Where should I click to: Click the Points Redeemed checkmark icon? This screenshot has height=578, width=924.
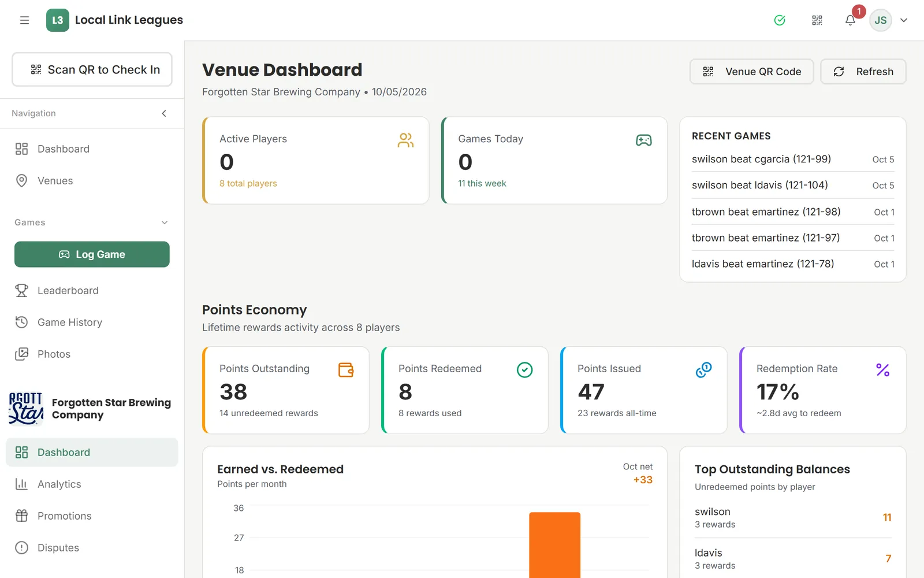click(524, 370)
